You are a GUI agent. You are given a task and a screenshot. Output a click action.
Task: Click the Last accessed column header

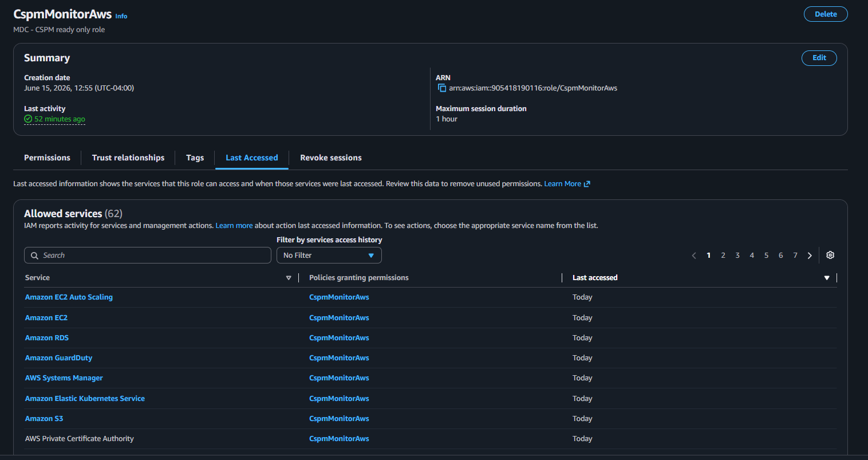595,278
